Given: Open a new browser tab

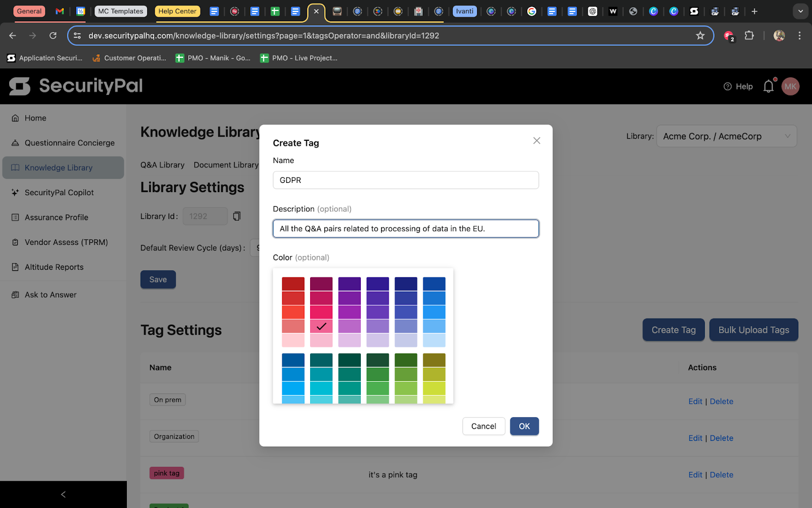Looking at the screenshot, I should [x=755, y=11].
